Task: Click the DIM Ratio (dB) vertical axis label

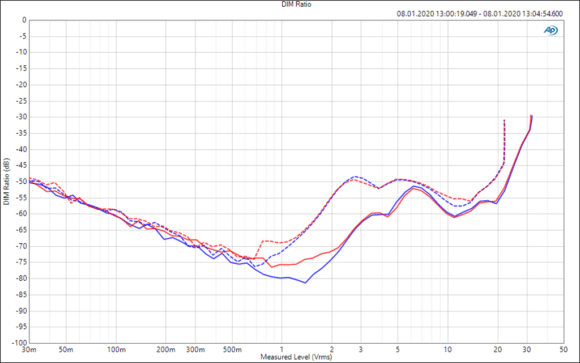Action: point(6,182)
